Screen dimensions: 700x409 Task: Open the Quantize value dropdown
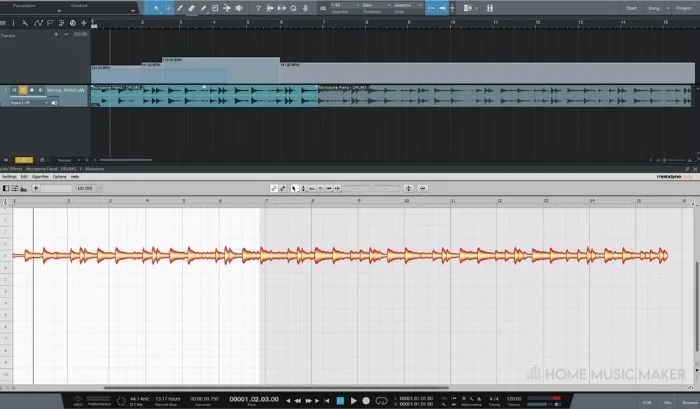345,5
